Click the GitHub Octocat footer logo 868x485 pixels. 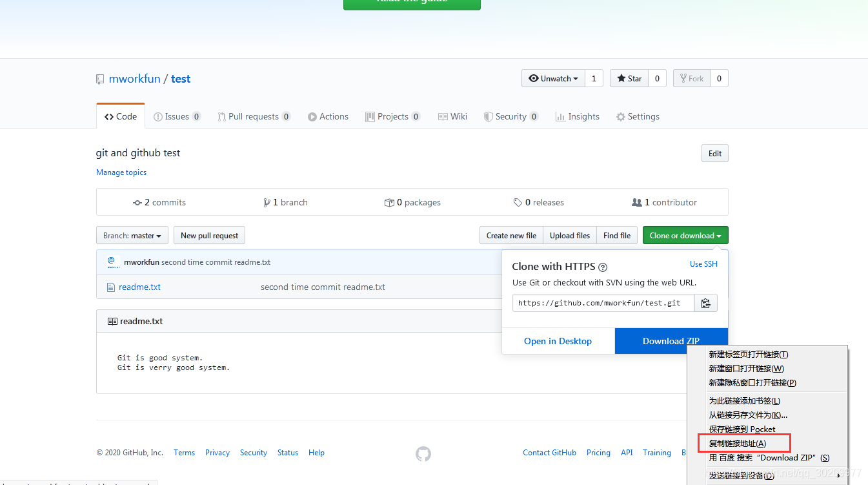(423, 454)
